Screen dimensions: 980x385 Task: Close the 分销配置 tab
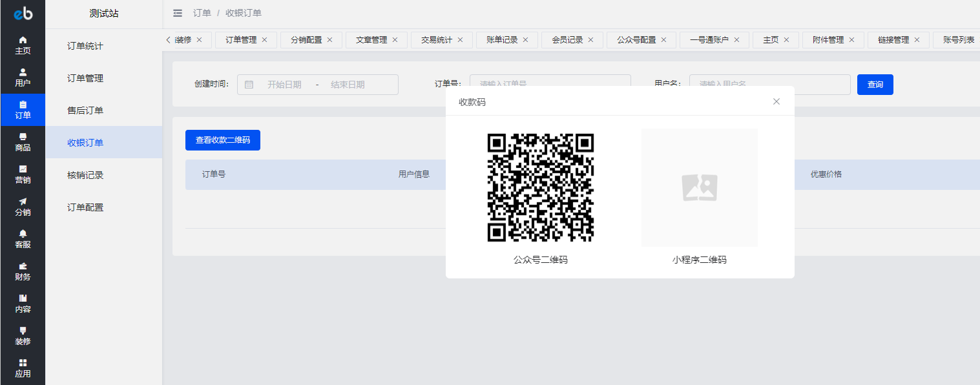(x=329, y=40)
